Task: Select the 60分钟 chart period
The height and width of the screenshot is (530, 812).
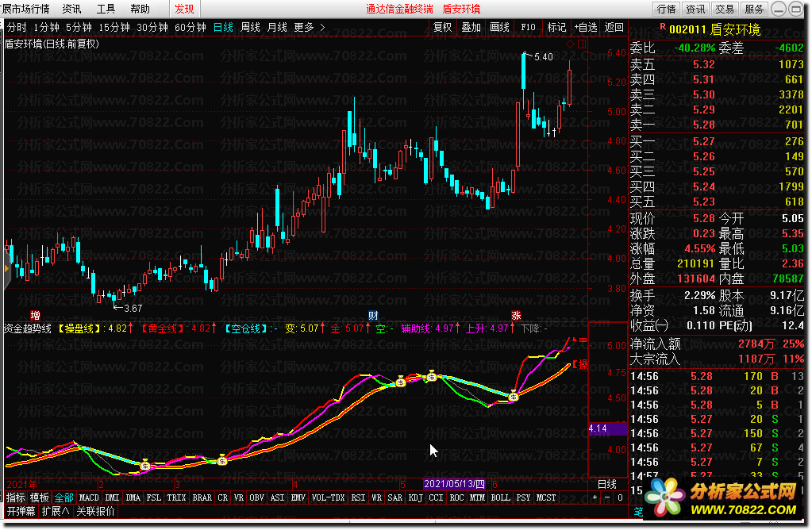Action: tap(190, 28)
